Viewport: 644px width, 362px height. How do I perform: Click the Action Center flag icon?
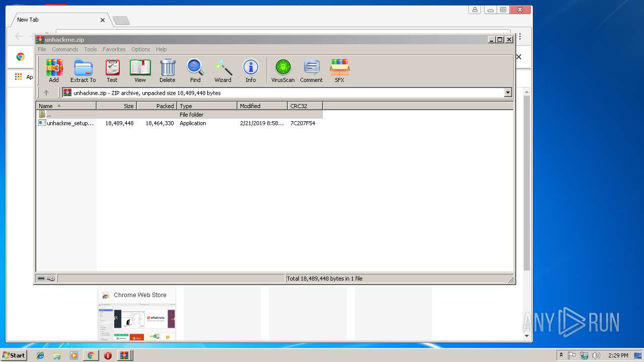tap(572, 355)
